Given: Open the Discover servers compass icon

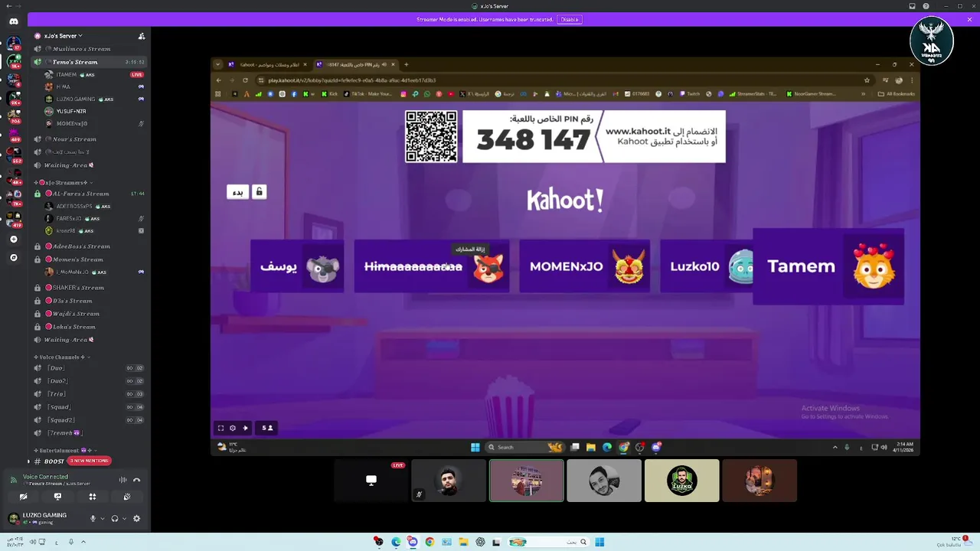Looking at the screenshot, I should coord(14,258).
